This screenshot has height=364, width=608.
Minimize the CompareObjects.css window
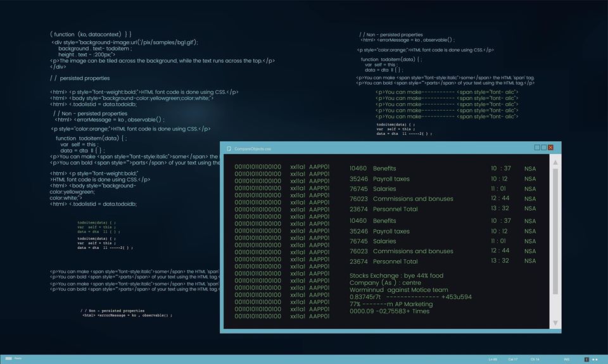(x=537, y=147)
